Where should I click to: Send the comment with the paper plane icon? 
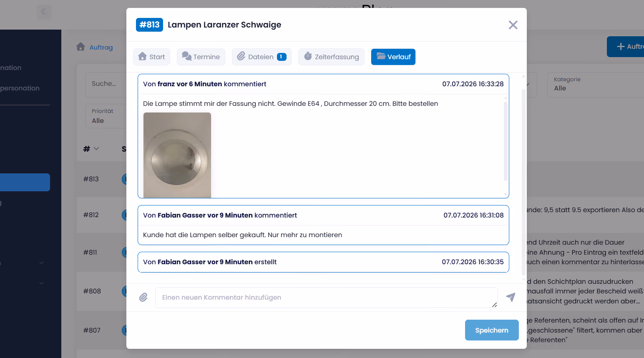click(511, 297)
